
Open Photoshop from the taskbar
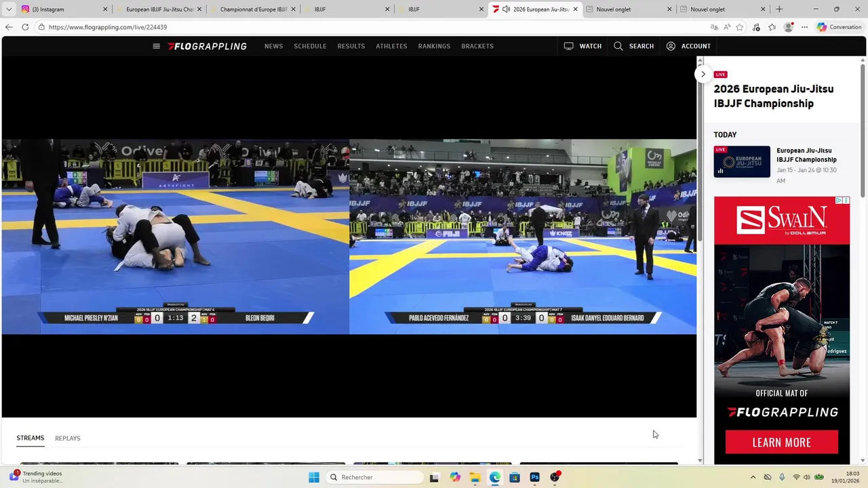click(x=534, y=477)
